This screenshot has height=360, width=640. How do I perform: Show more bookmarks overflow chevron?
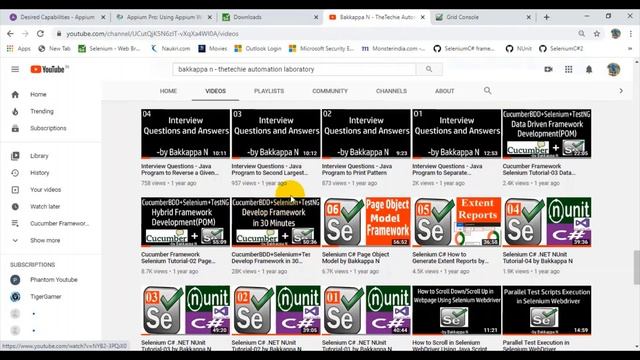tap(630, 49)
